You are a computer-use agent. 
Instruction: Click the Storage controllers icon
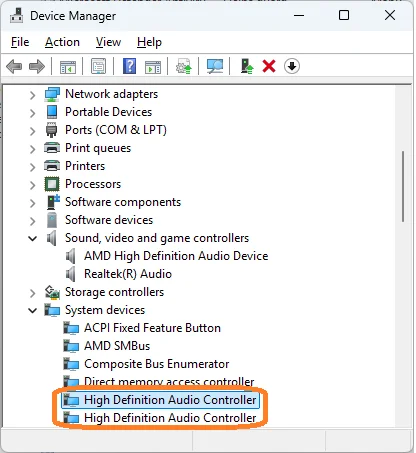(x=52, y=292)
